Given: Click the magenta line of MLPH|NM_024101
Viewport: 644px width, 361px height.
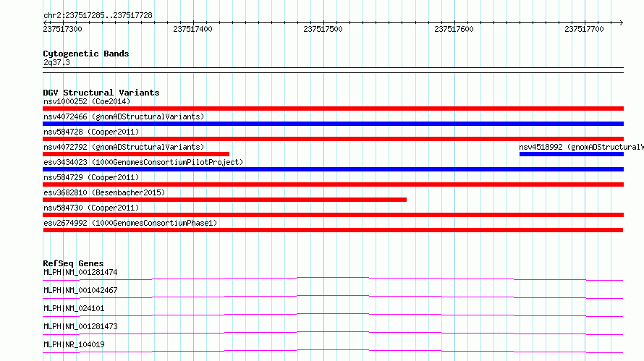Looking at the screenshot, I should point(333,315).
